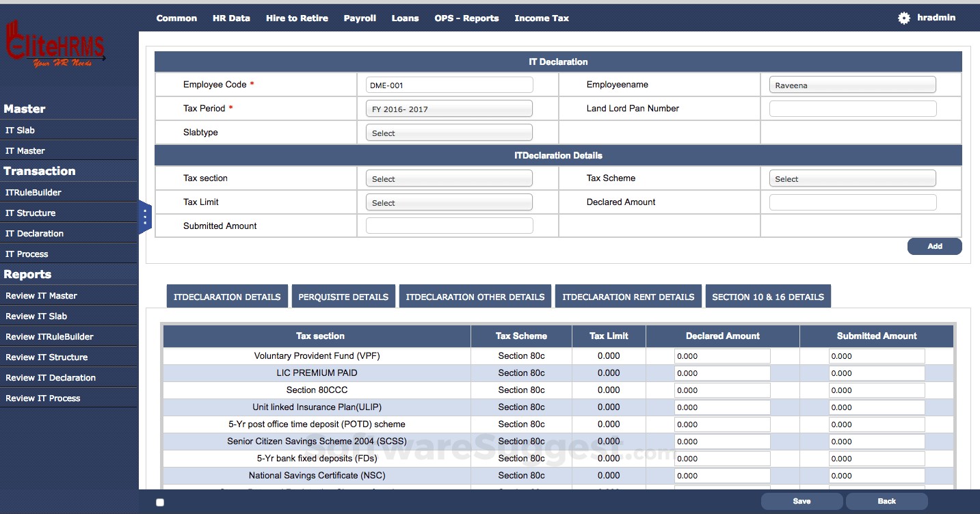Open the Slabtype dropdown
This screenshot has width=980, height=514.
click(448, 132)
